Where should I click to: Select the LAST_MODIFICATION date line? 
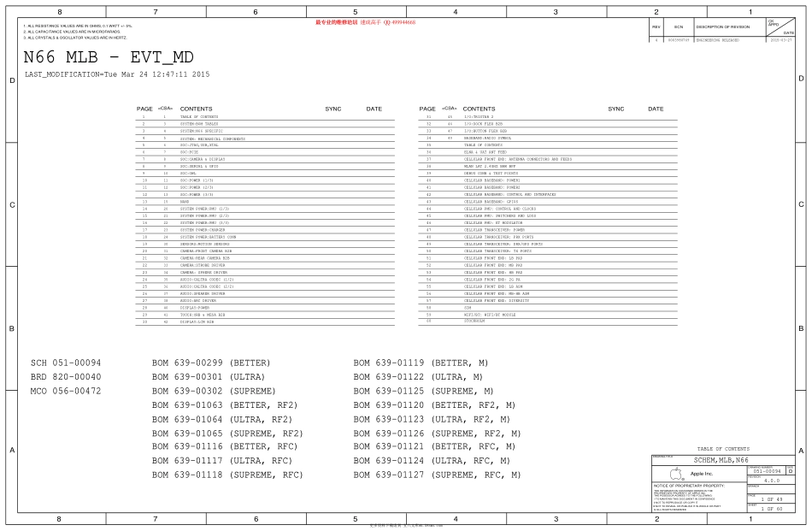pos(117,74)
